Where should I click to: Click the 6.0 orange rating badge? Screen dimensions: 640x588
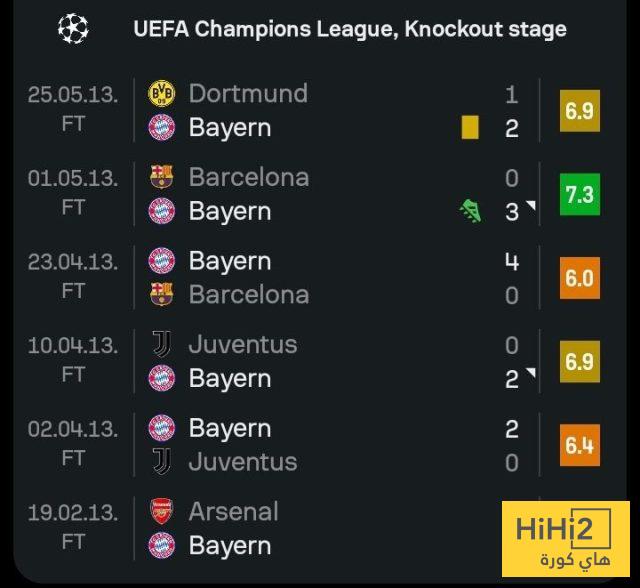[579, 278]
